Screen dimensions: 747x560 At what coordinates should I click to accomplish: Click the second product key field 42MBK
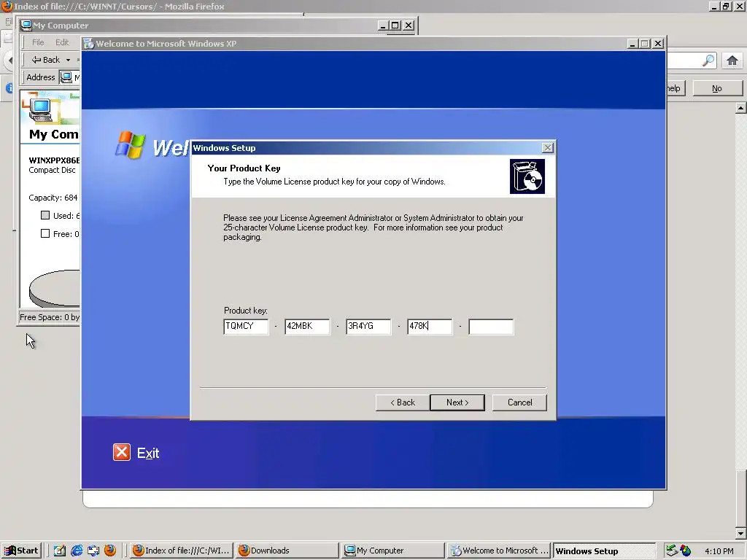tap(307, 327)
